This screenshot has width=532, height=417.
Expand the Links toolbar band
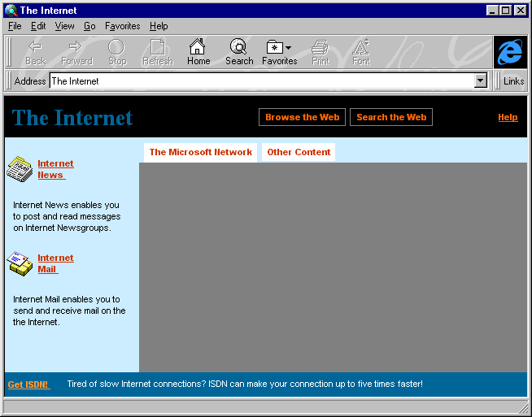[513, 81]
